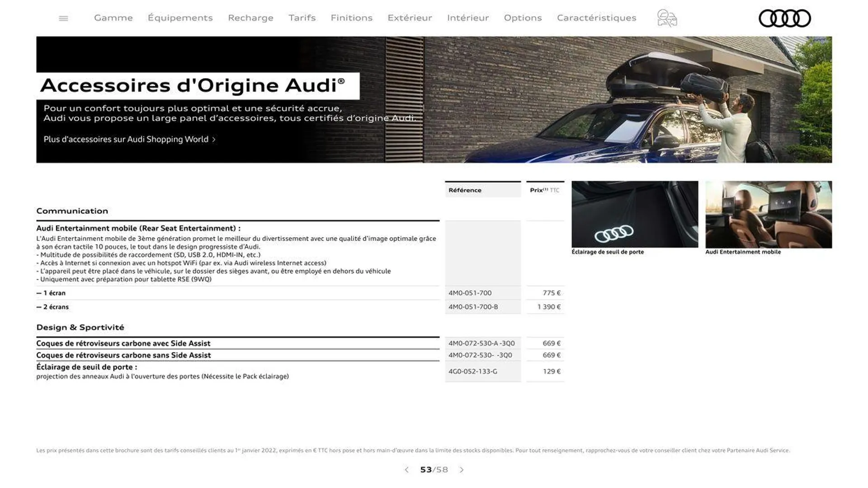The width and height of the screenshot is (868, 488).
Task: Open the Gamme menu tab
Action: pos(113,18)
